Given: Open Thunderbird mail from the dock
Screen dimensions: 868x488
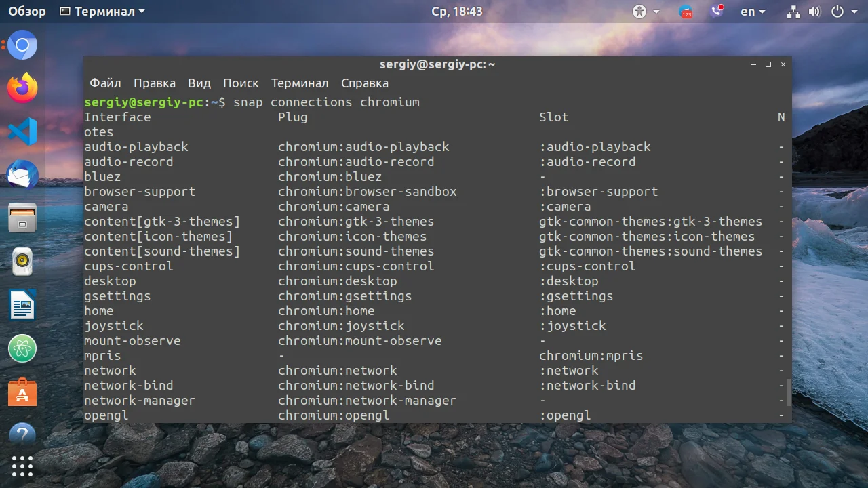Looking at the screenshot, I should [x=22, y=175].
